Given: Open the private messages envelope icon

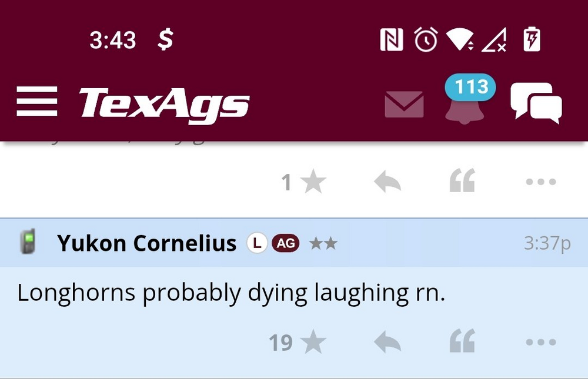Looking at the screenshot, I should pyautogui.click(x=404, y=104).
